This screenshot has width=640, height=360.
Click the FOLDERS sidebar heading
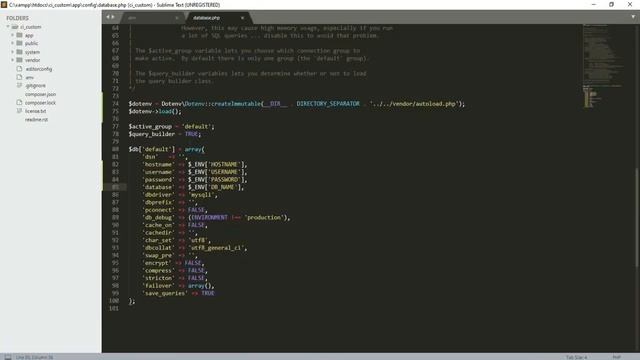[17, 18]
